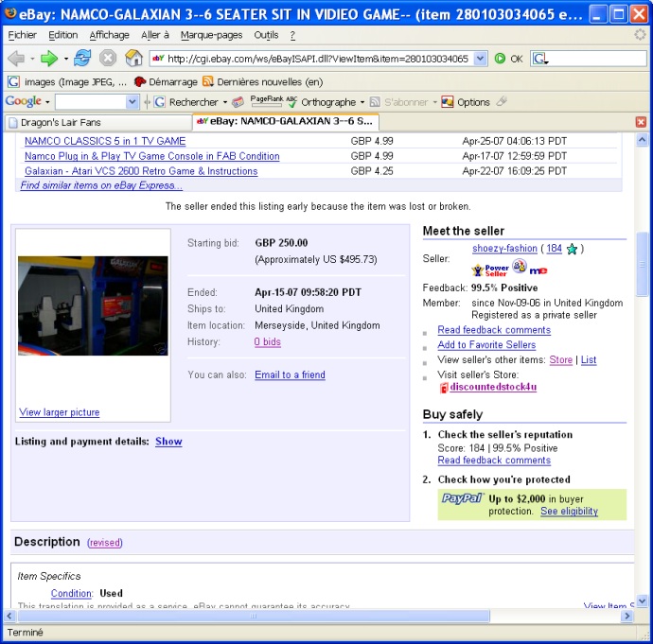Click the highlighter pen icon in Google toolbar
Screen dimensions: 653x644
502,101
